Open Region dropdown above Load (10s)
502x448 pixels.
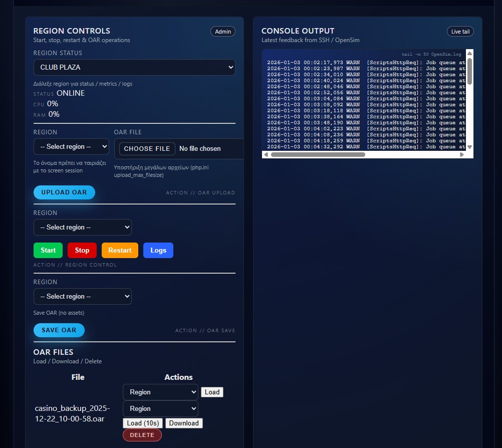coord(160,408)
